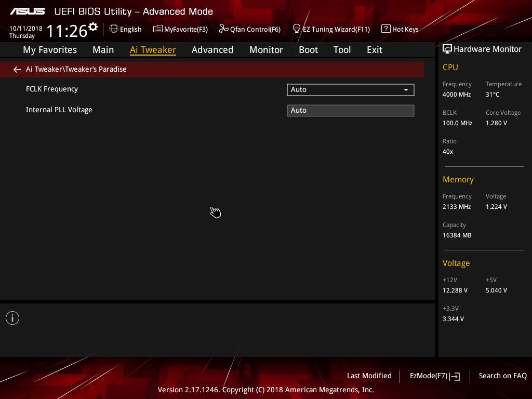Click the English language button
532x399 pixels.
click(x=126, y=29)
